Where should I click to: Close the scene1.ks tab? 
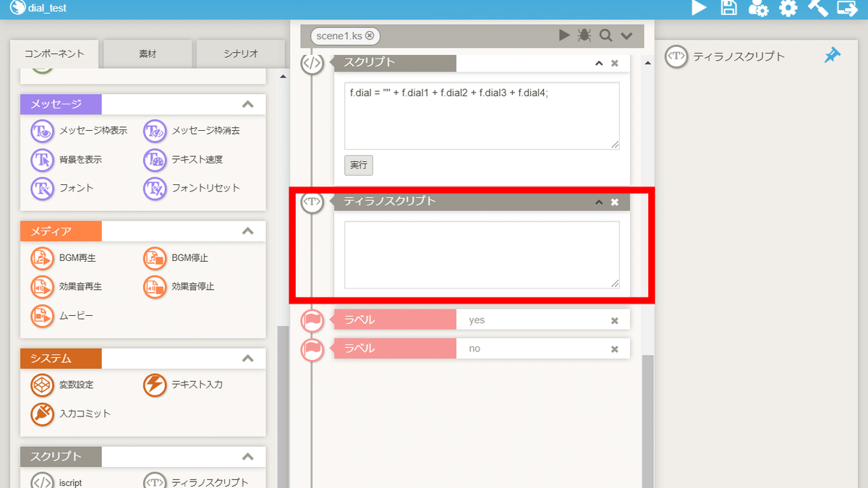coord(370,35)
